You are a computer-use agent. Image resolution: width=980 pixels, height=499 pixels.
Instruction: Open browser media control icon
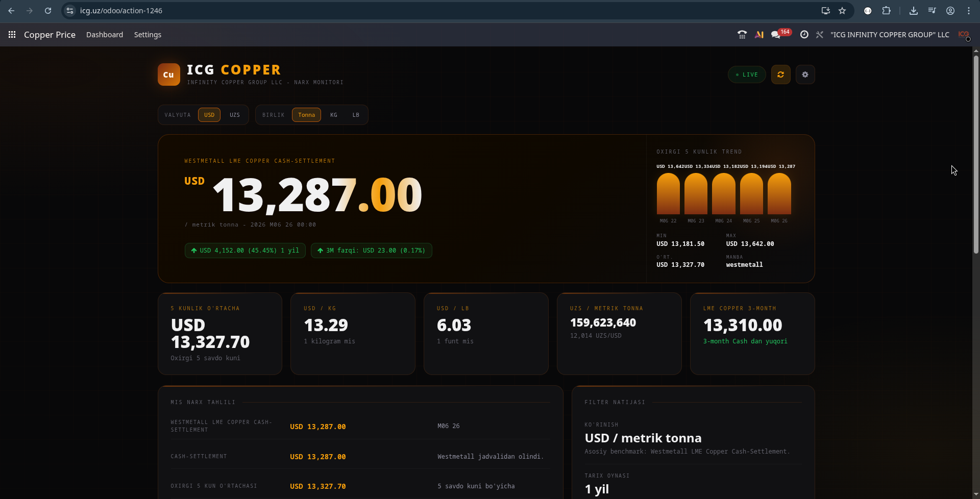coord(932,11)
